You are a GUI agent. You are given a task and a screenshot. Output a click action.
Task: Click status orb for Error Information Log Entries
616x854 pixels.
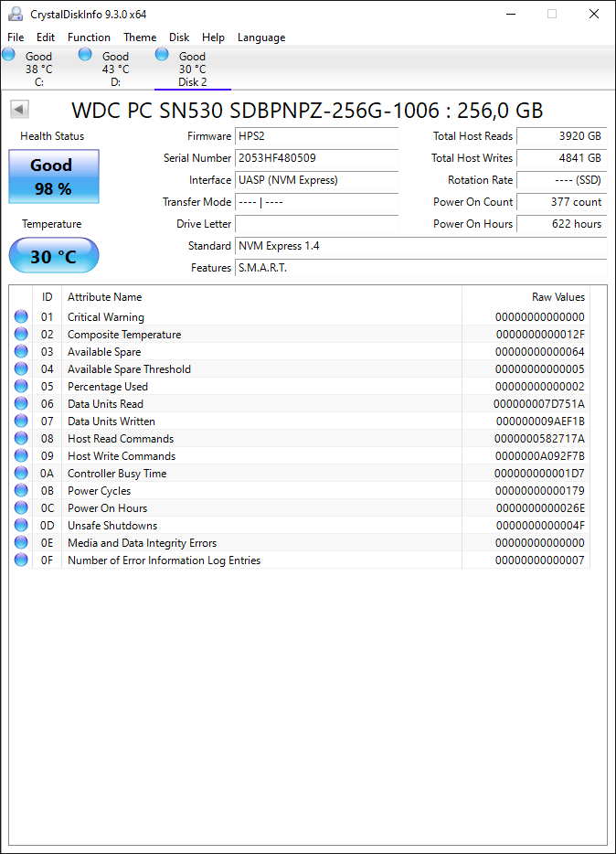click(x=21, y=560)
